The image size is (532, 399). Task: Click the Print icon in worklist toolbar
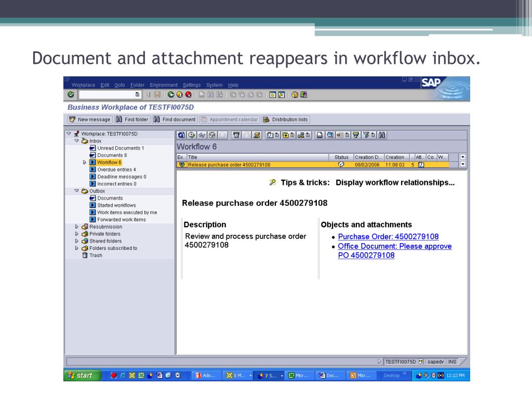point(320,135)
